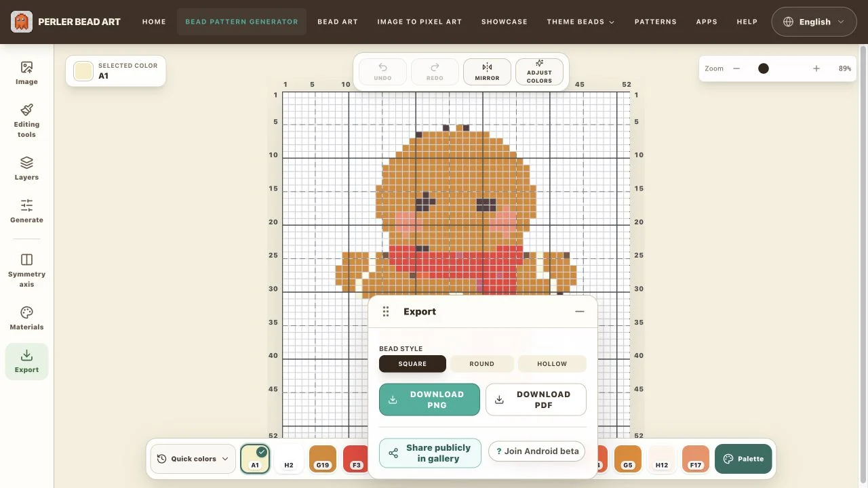Open the Generate panel
This screenshot has width=868, height=488.
(x=26, y=211)
